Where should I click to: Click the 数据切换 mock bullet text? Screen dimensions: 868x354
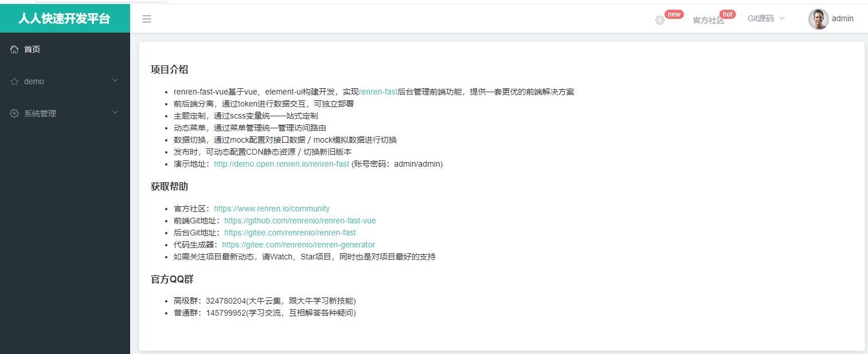pyautogui.click(x=285, y=140)
